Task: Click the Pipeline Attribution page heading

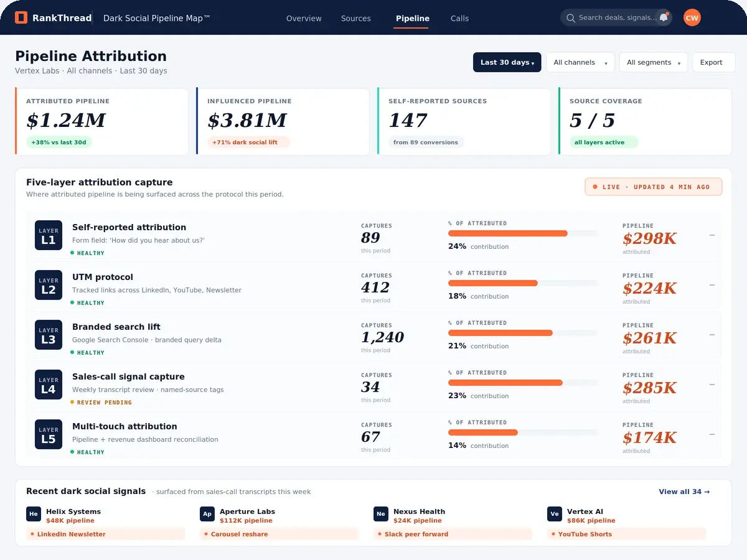Action: (91, 56)
